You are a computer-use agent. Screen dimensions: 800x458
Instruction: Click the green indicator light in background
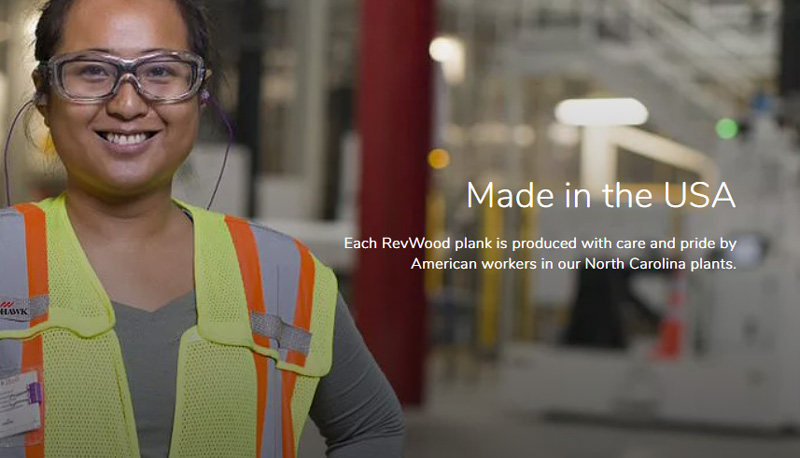pos(727,129)
